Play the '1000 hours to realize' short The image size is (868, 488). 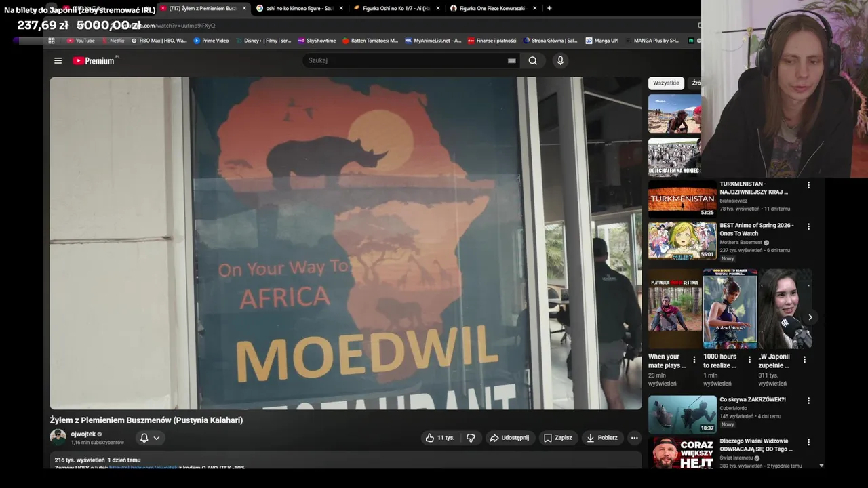730,309
